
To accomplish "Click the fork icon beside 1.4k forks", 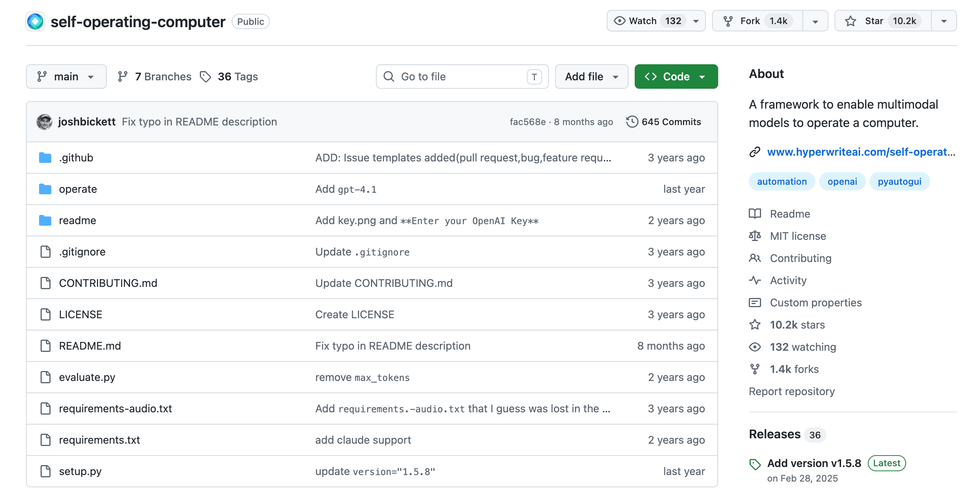I will point(755,369).
